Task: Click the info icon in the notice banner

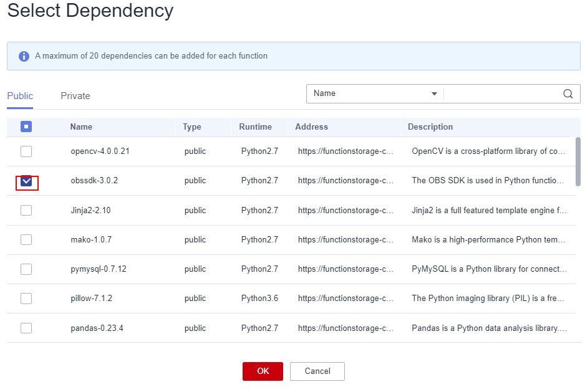Action: pos(24,56)
